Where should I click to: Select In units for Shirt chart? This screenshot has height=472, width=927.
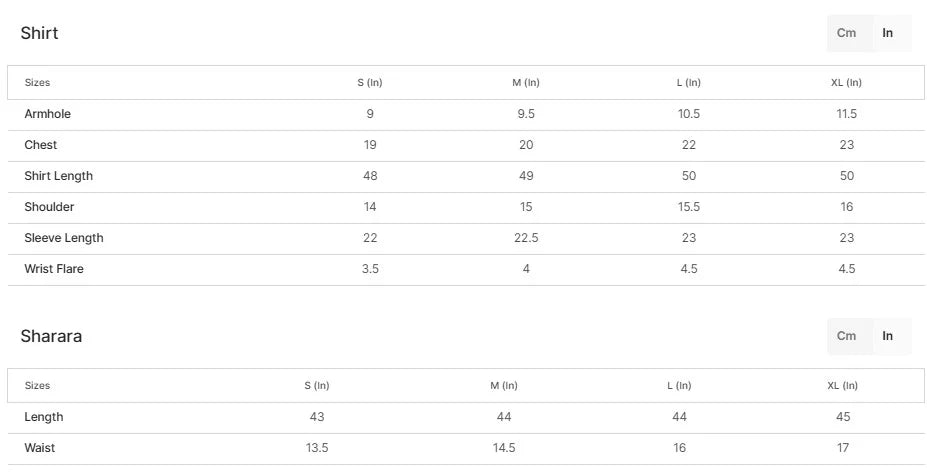[888, 33]
